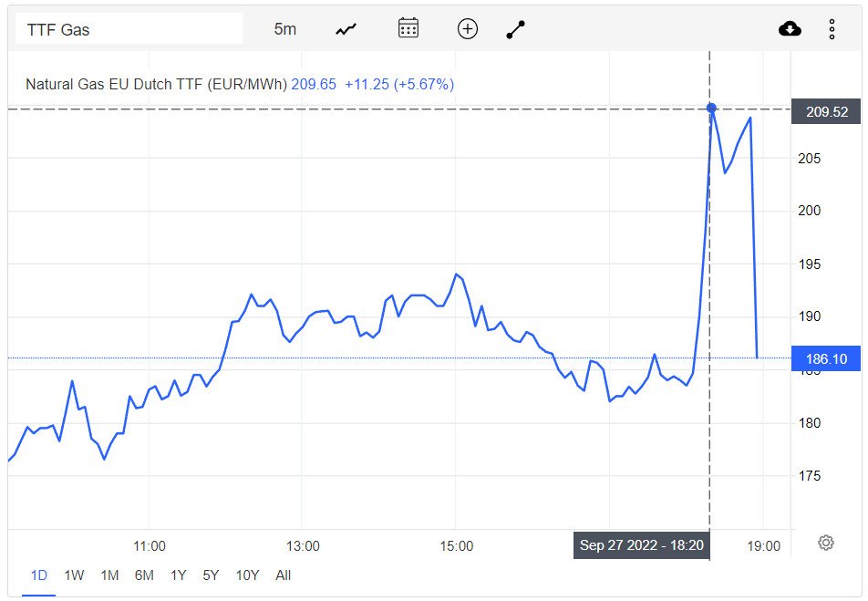The image size is (868, 601).
Task: Click the Natural Gas EU Dutch TTF label
Action: pyautogui.click(x=156, y=84)
